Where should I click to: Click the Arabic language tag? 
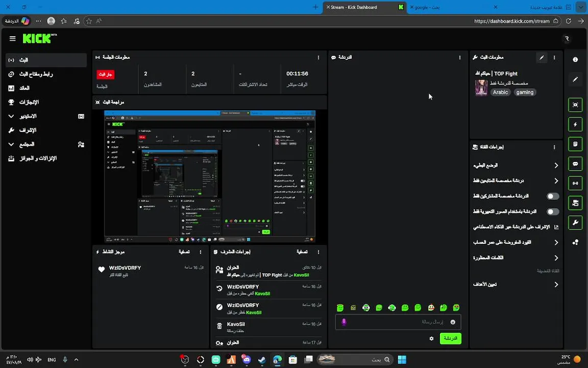(x=500, y=93)
